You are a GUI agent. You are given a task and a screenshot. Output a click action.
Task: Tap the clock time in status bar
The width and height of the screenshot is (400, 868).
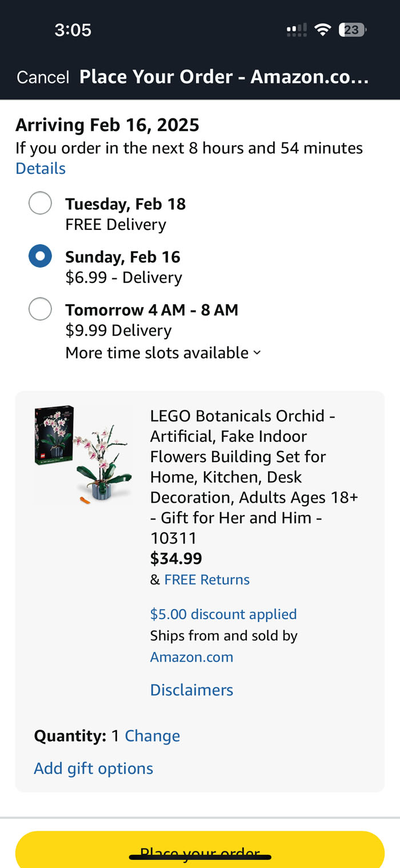coord(73,30)
